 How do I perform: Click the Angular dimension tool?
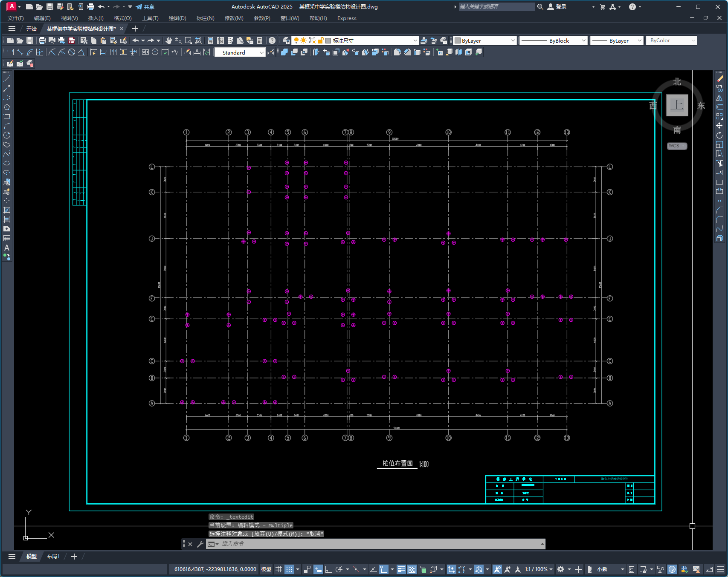(x=81, y=52)
